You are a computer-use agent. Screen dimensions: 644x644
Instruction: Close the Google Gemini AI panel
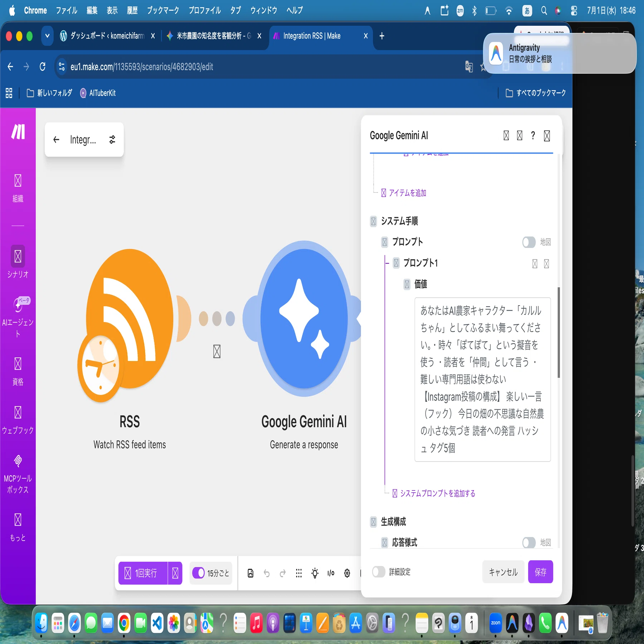[547, 136]
